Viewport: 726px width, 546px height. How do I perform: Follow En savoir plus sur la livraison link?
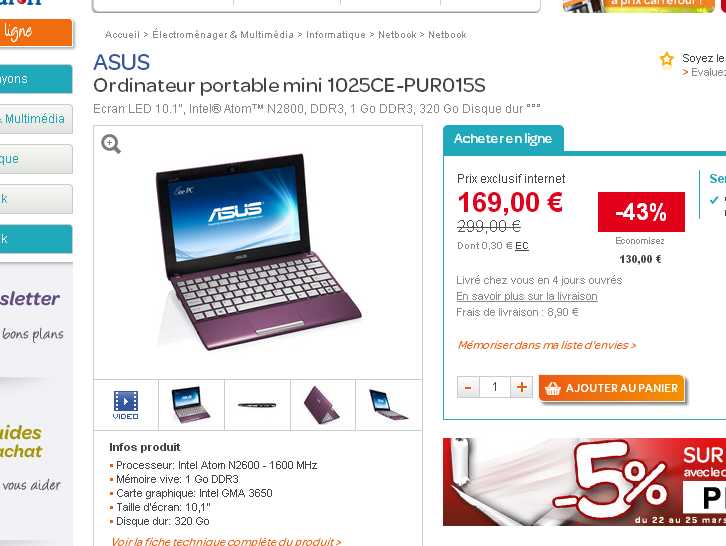[x=527, y=296]
